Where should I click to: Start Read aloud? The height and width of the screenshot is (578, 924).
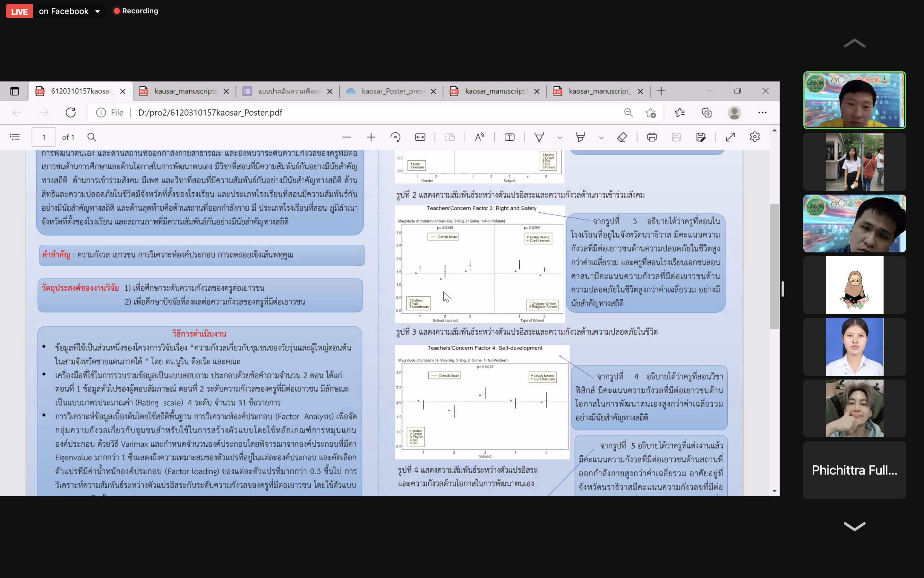(480, 137)
